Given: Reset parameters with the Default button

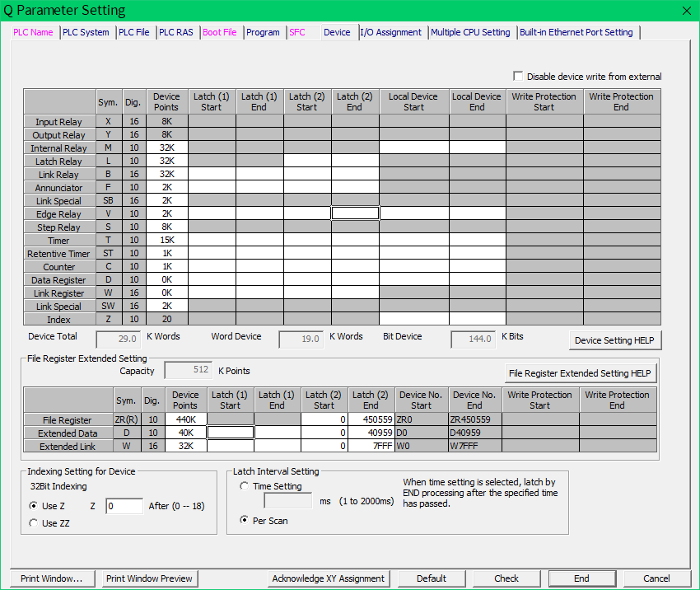Looking at the screenshot, I should click(x=432, y=578).
